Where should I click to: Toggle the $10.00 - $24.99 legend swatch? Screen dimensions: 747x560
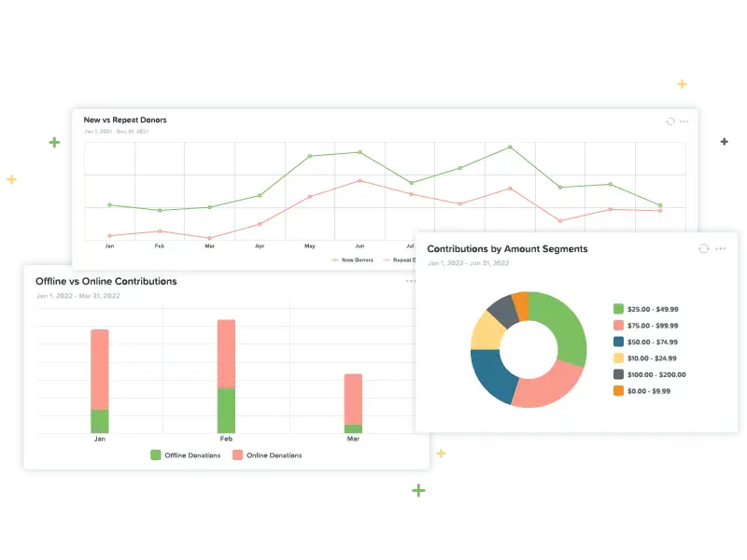pyautogui.click(x=618, y=358)
